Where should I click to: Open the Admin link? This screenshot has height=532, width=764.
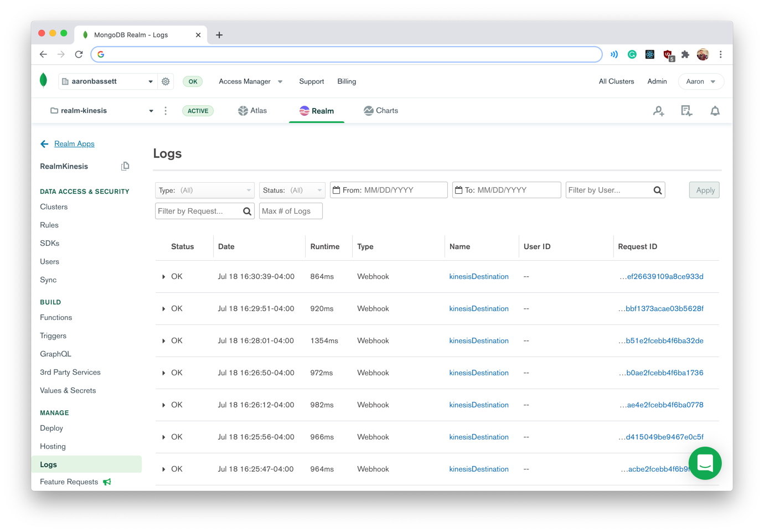tap(657, 81)
